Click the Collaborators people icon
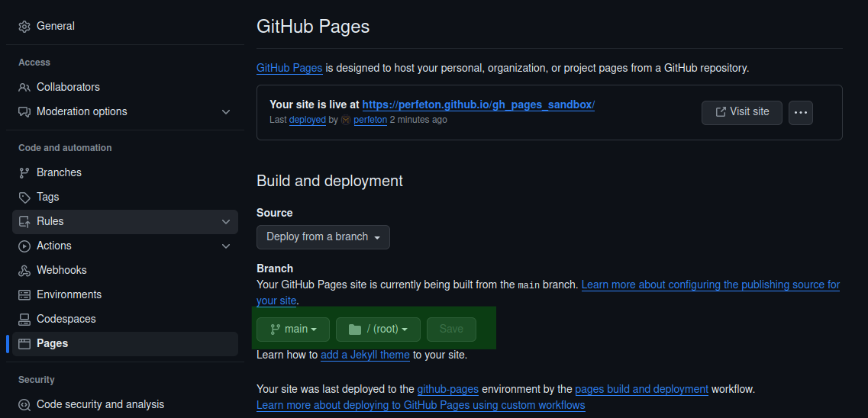Viewport: 868px width, 418px height. click(24, 88)
